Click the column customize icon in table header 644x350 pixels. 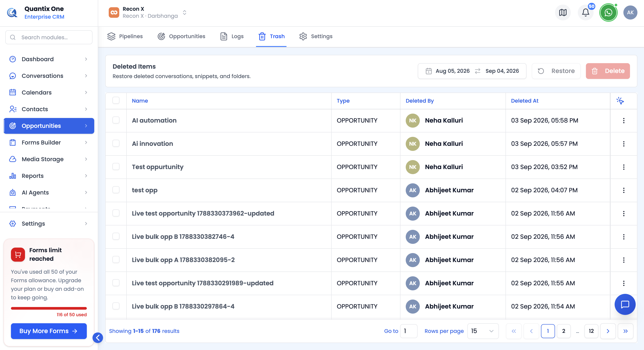(x=620, y=101)
